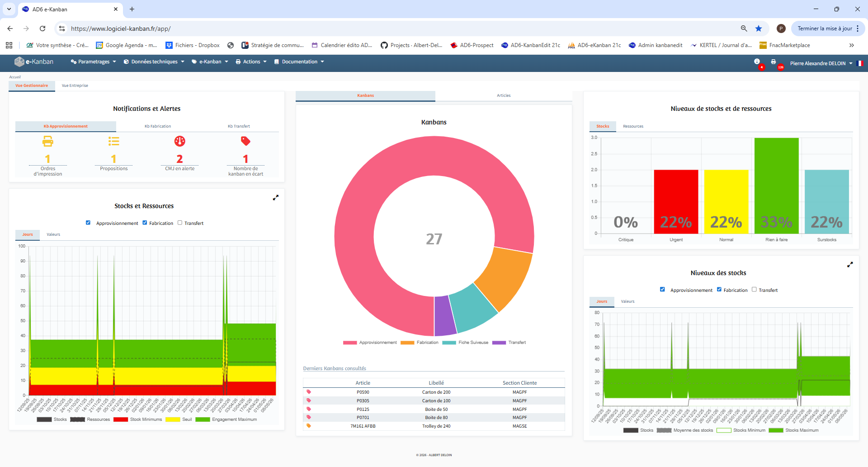
Task: Click the Urgent red bar in chart
Action: (x=676, y=202)
